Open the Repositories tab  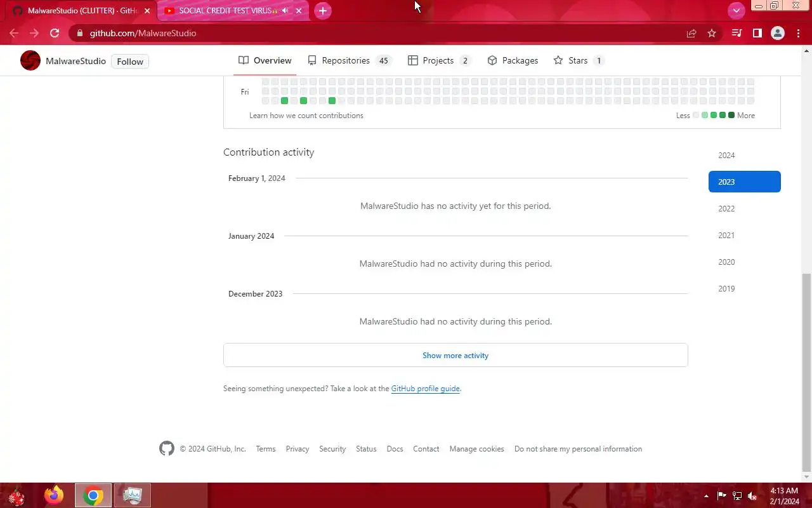[x=350, y=60]
